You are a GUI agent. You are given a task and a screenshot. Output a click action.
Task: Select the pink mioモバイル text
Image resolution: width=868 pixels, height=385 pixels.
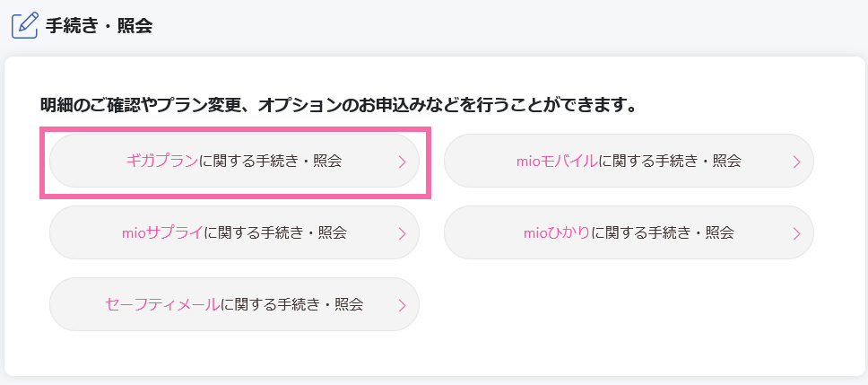pyautogui.click(x=557, y=162)
